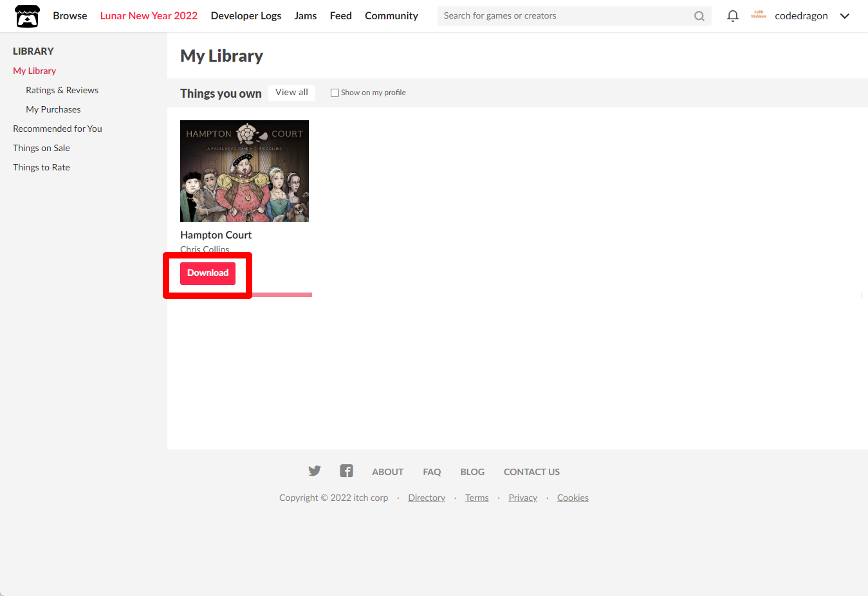The height and width of the screenshot is (596, 868).
Task: Open the Hampton Court cover thumbnail
Action: (x=245, y=171)
